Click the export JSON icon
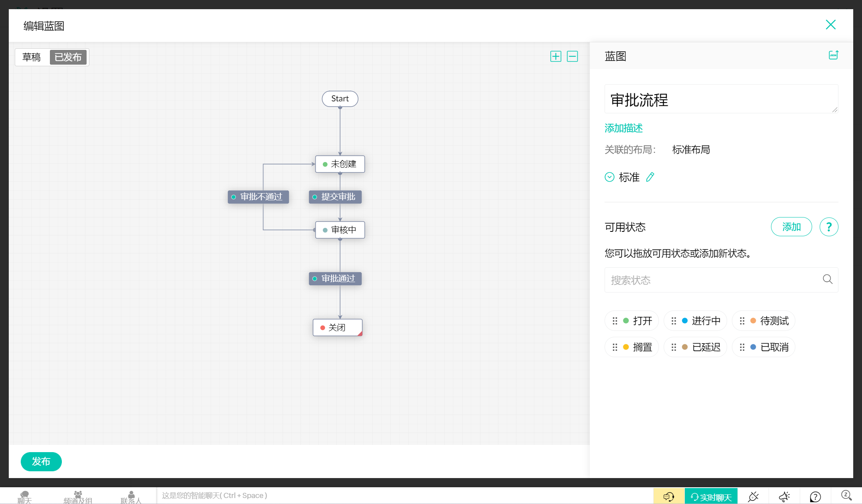This screenshot has height=504, width=862. (833, 55)
